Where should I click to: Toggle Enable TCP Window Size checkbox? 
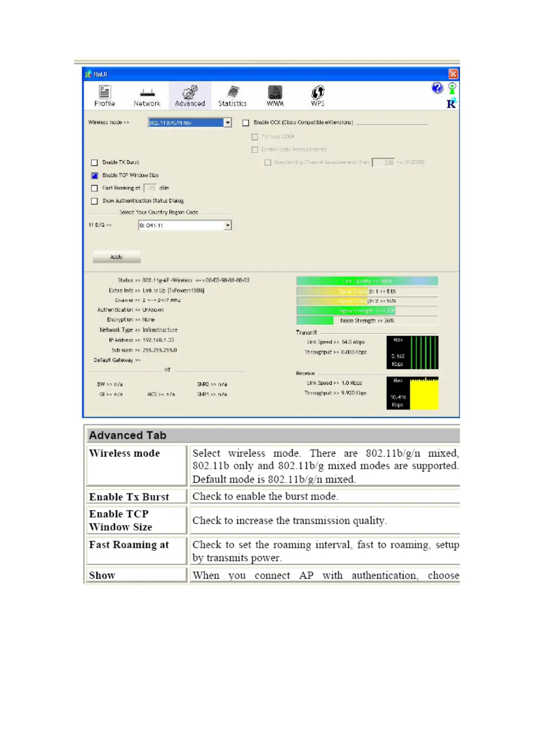[x=94, y=176]
